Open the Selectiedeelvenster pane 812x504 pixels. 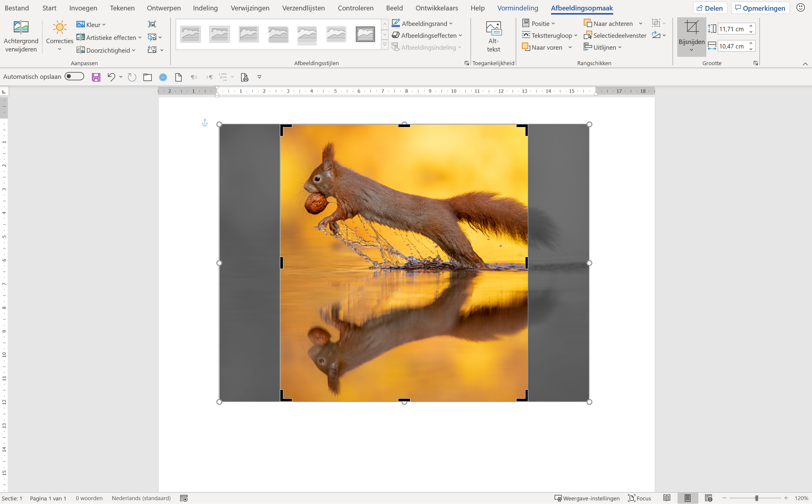tap(615, 35)
